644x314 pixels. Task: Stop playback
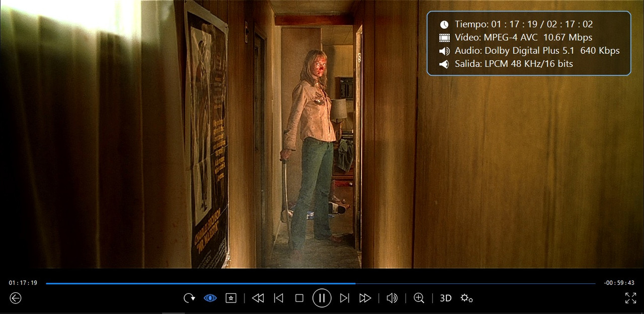[299, 298]
